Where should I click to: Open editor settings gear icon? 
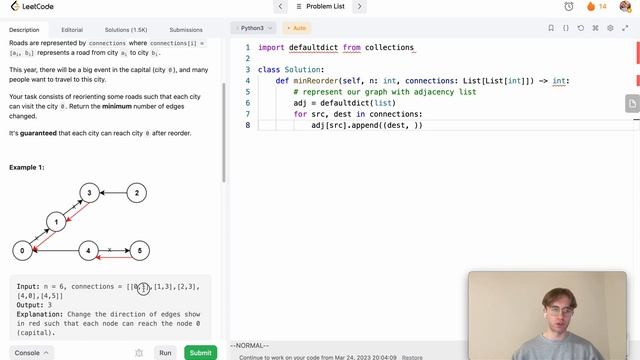[610, 28]
